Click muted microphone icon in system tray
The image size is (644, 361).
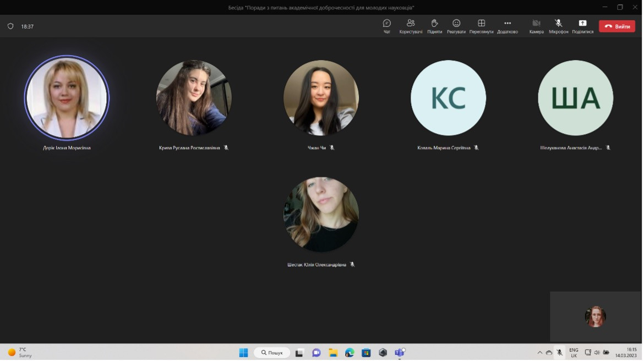tap(559, 353)
